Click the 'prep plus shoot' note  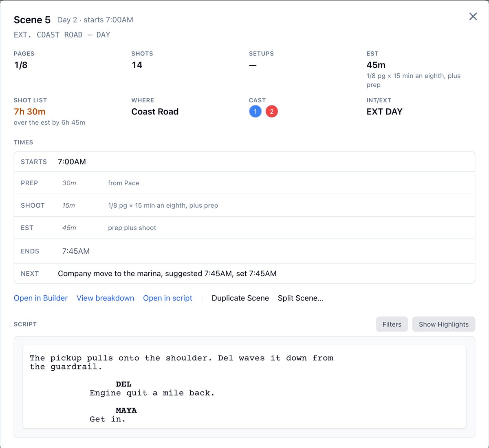click(x=132, y=228)
